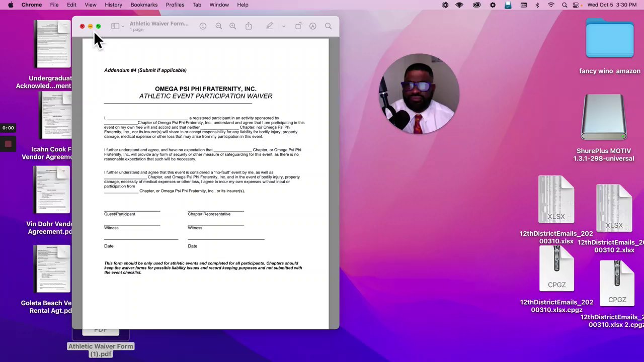Image resolution: width=644 pixels, height=362 pixels.
Task: Open search in the Preview toolbar
Action: click(x=328, y=26)
